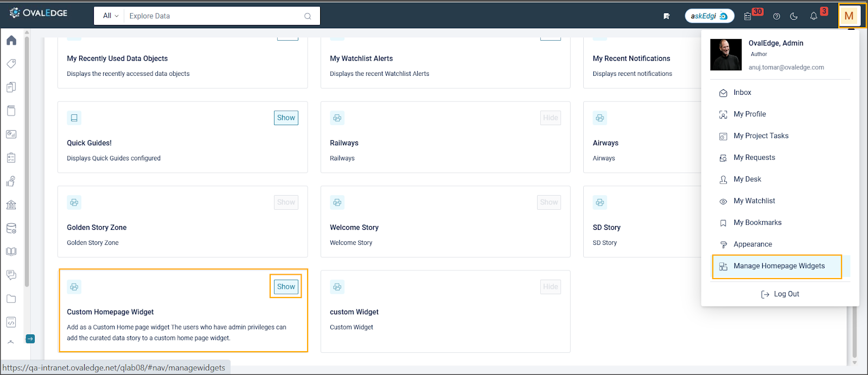868x375 pixels.
Task: Toggle dark mode moon icon
Action: tap(794, 16)
